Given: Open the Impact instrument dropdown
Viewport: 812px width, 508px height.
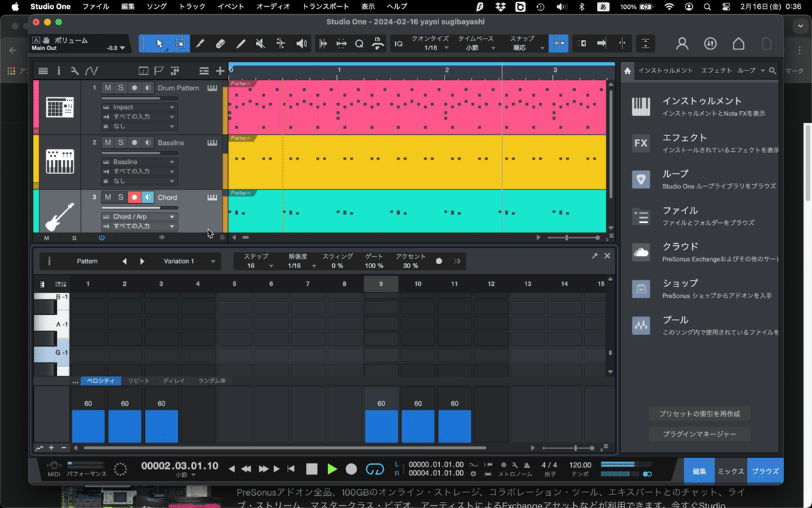Looking at the screenshot, I should coord(139,107).
